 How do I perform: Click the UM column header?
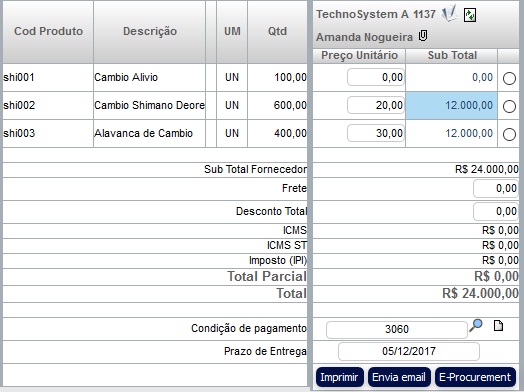[x=232, y=31]
